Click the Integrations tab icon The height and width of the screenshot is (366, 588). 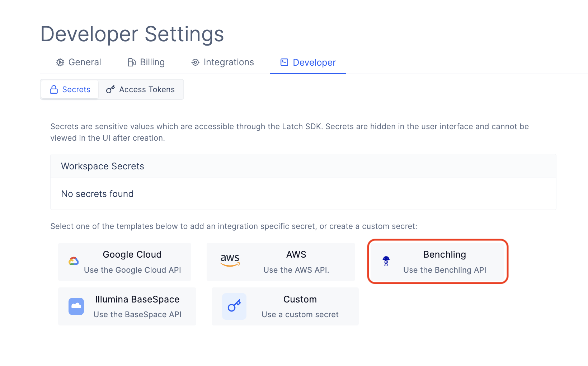point(195,62)
